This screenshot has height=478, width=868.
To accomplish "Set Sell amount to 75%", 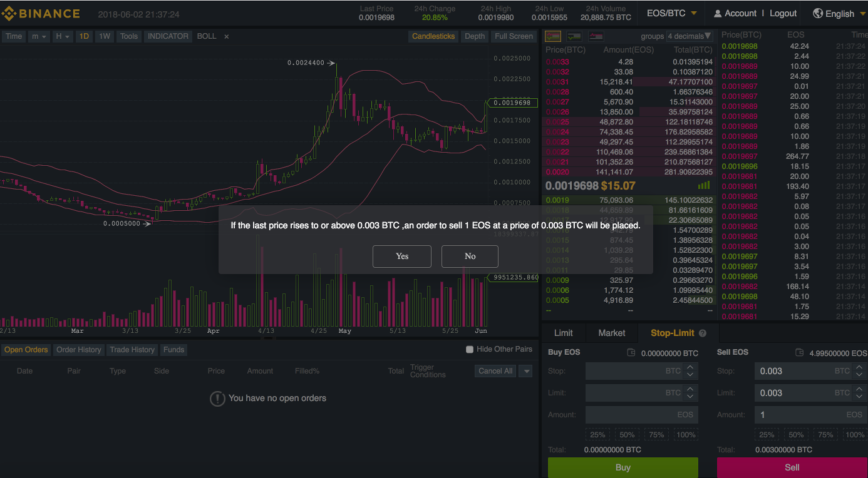I will click(x=825, y=435).
